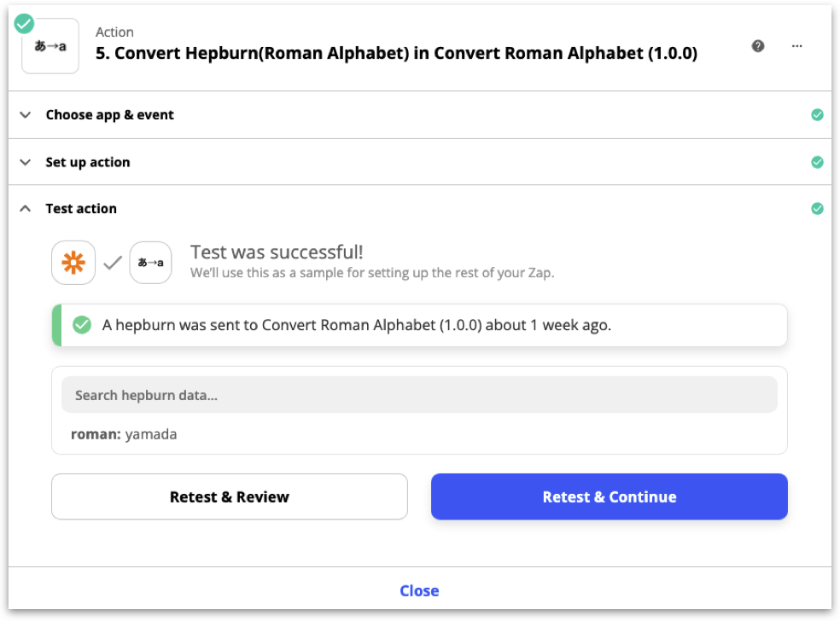Click the Retest & Review button
This screenshot has height=621, width=840.
point(230,496)
